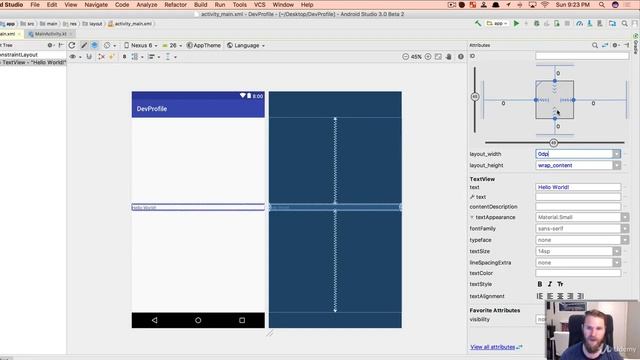Toggle the autoconnect magnet icon
The height and width of the screenshot is (360, 640).
[89, 57]
